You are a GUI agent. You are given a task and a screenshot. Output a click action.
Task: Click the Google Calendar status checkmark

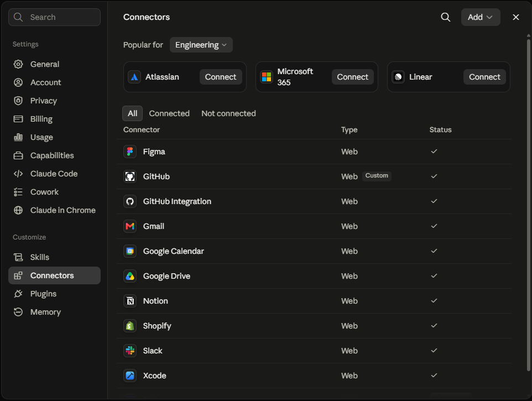(434, 251)
